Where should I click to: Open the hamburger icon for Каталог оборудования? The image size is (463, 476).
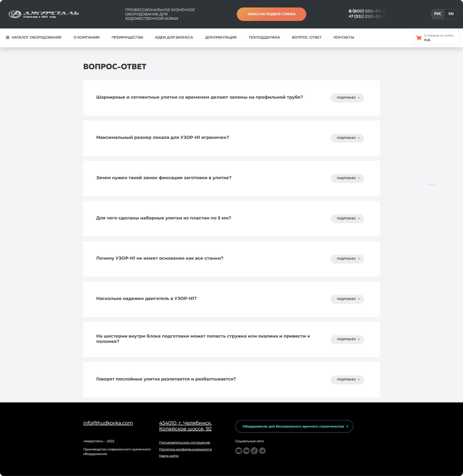[x=7, y=37]
